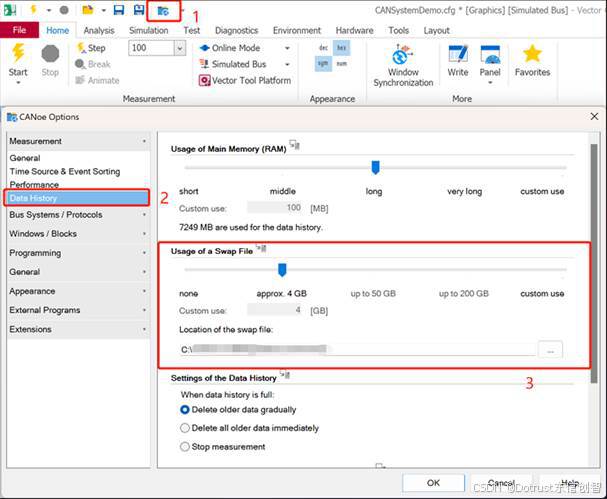Toggle sym symbolic display mode
This screenshot has height=499, width=607.
pos(323,64)
